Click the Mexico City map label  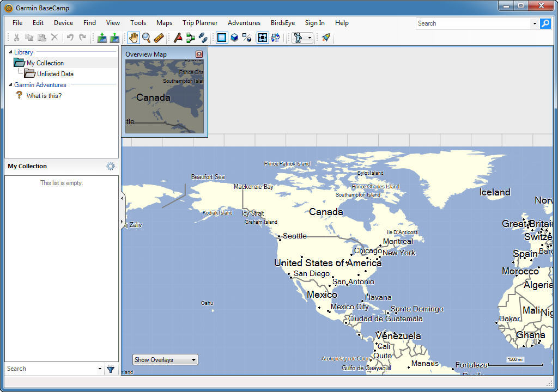tap(349, 307)
